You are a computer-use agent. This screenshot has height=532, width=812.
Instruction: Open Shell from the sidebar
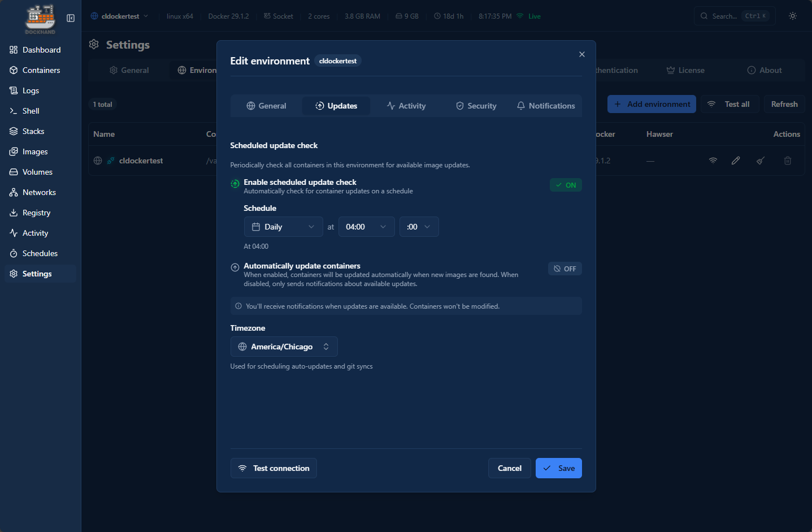[x=31, y=110]
